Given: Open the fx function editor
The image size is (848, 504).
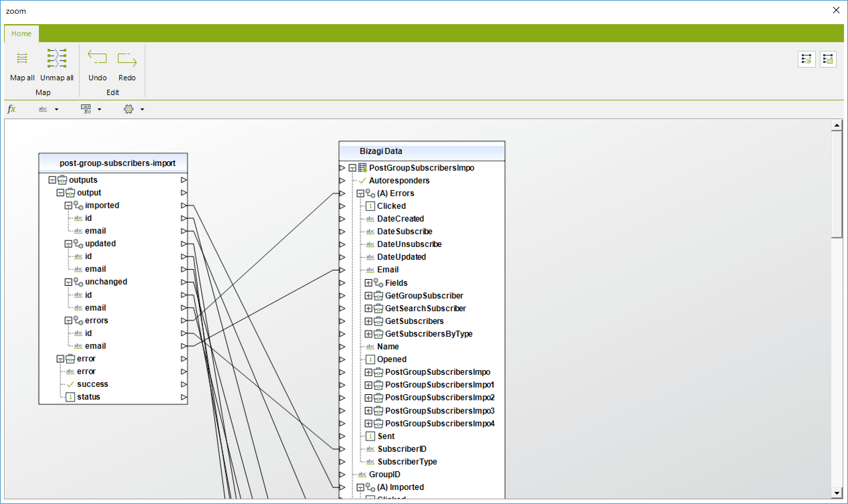Looking at the screenshot, I should click(12, 109).
